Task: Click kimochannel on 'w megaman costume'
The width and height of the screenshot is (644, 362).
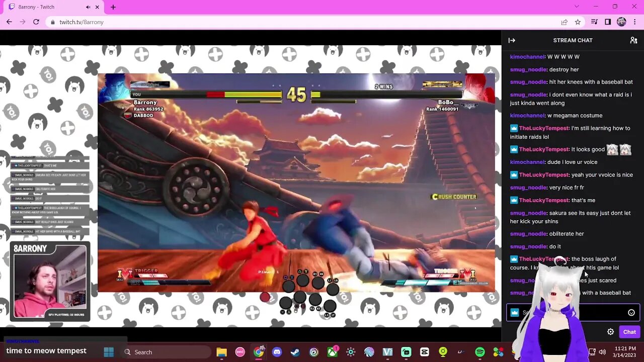Action: click(x=527, y=115)
